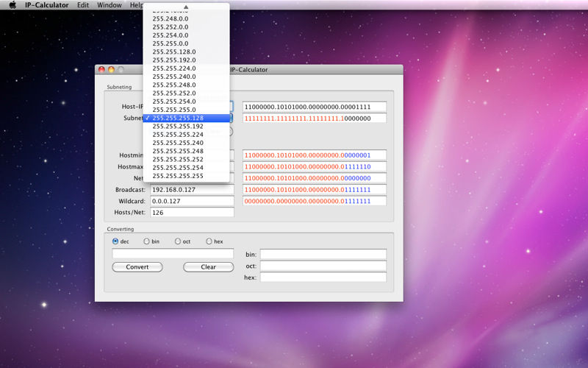
Task: Click the oct output field
Action: coord(323,266)
